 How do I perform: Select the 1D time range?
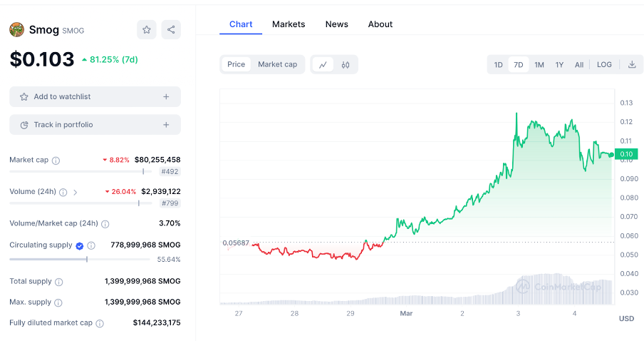tap(499, 65)
